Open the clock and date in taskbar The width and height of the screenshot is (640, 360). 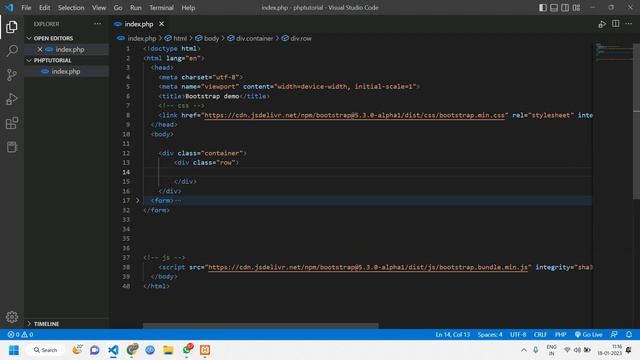(610, 350)
